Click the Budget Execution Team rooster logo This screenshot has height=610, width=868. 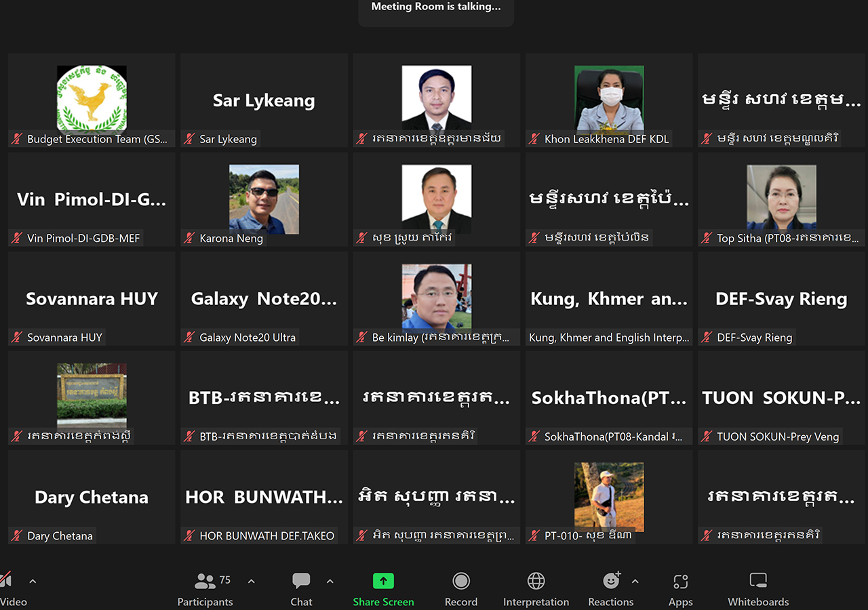92,98
